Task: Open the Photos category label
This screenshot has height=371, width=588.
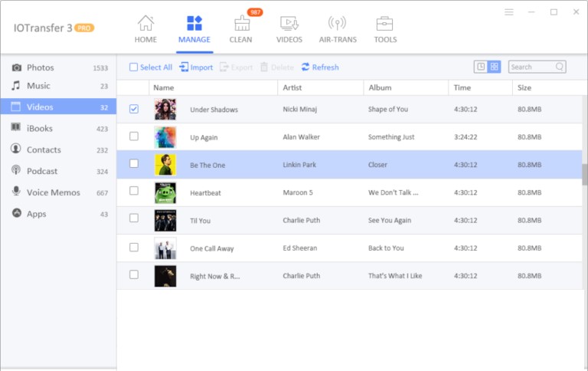Action: coord(40,67)
